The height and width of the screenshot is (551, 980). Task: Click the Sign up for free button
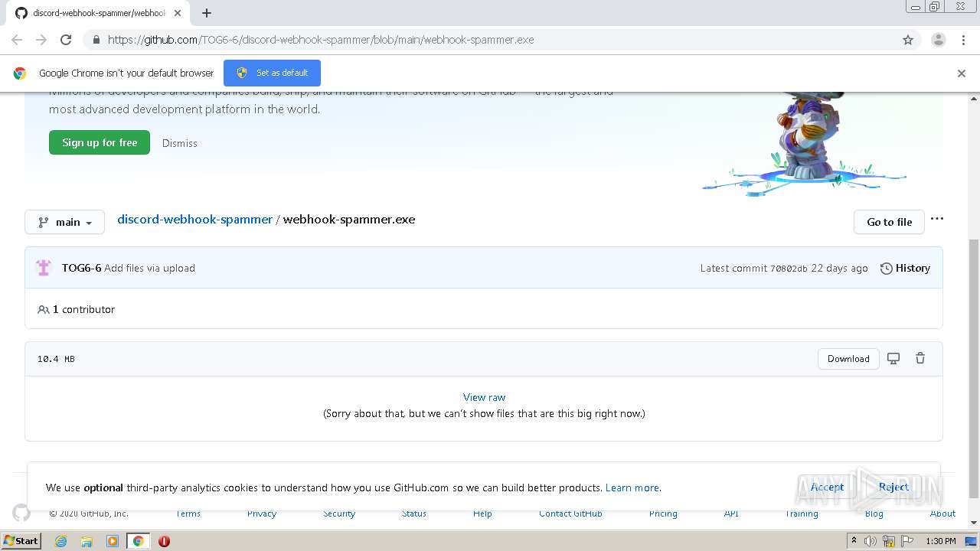100,142
